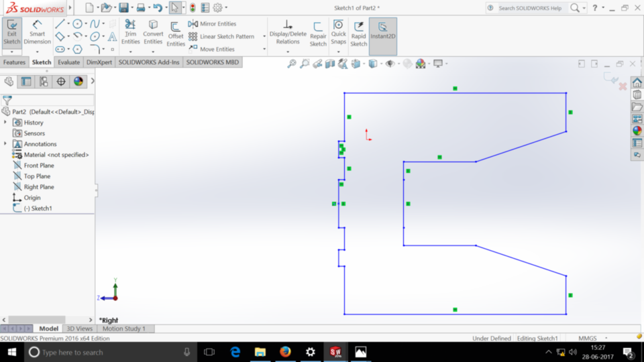Image resolution: width=644 pixels, height=362 pixels.
Task: Open Smart Dimension dropdown arrow
Action: tap(37, 52)
